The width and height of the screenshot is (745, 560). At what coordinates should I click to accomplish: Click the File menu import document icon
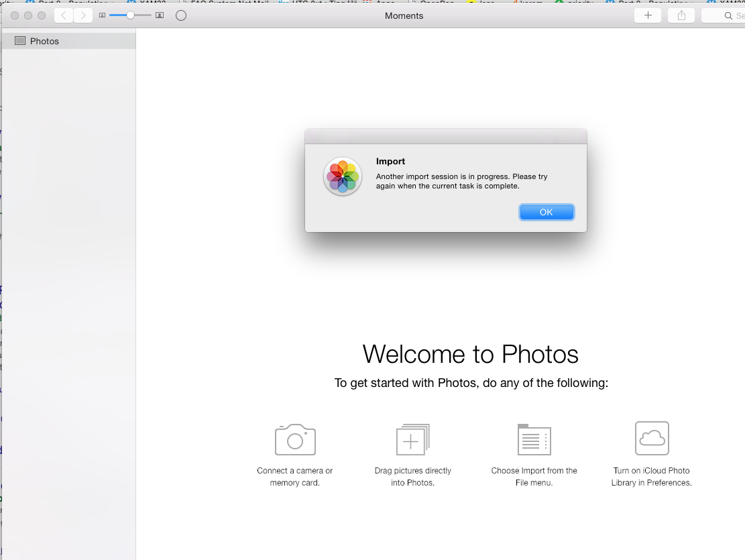tap(534, 439)
